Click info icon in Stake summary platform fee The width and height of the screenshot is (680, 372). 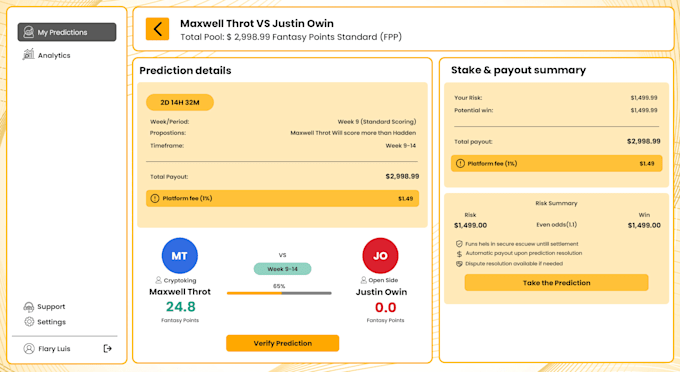click(x=460, y=163)
